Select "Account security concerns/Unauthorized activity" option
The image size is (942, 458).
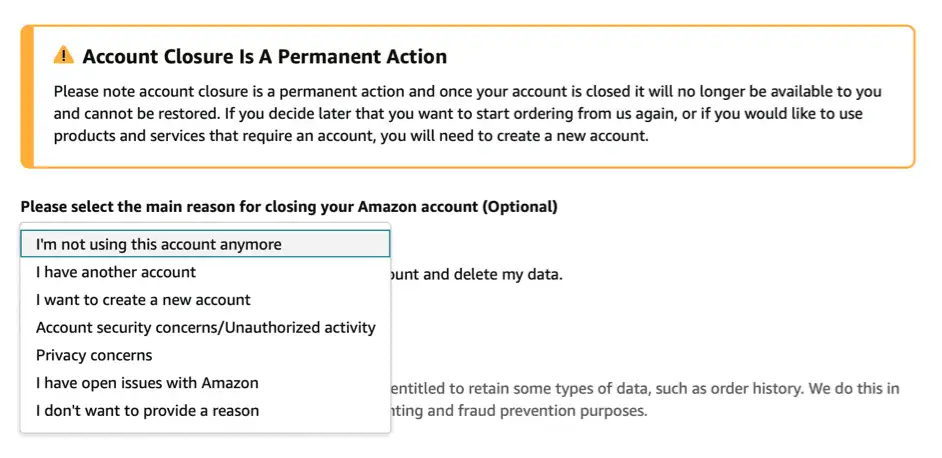(205, 327)
